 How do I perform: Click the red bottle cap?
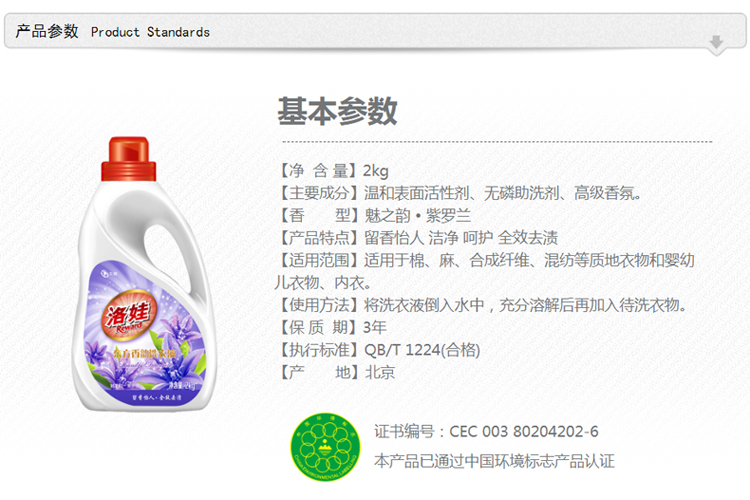[x=129, y=159]
